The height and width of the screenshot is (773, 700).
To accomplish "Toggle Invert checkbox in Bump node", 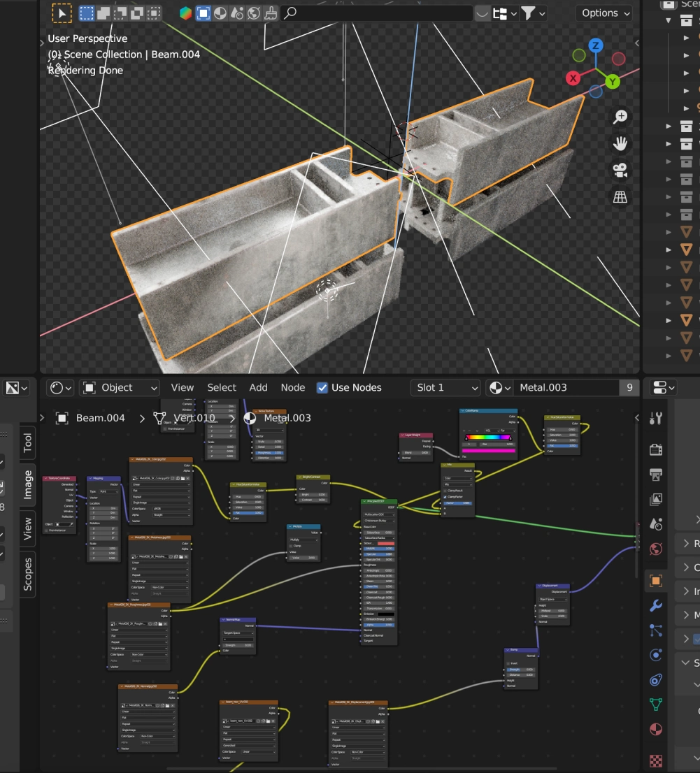I will [508, 663].
